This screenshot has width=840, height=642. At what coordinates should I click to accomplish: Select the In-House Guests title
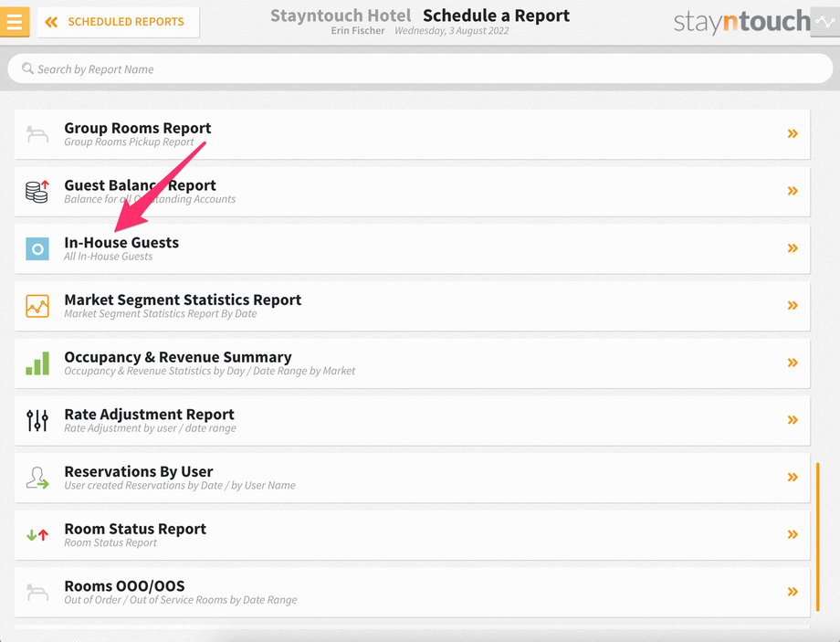click(x=121, y=243)
